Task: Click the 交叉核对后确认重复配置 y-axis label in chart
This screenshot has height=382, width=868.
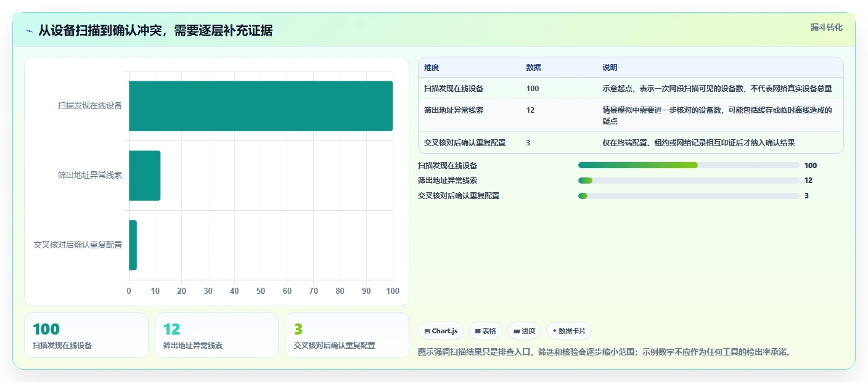Action: click(78, 245)
